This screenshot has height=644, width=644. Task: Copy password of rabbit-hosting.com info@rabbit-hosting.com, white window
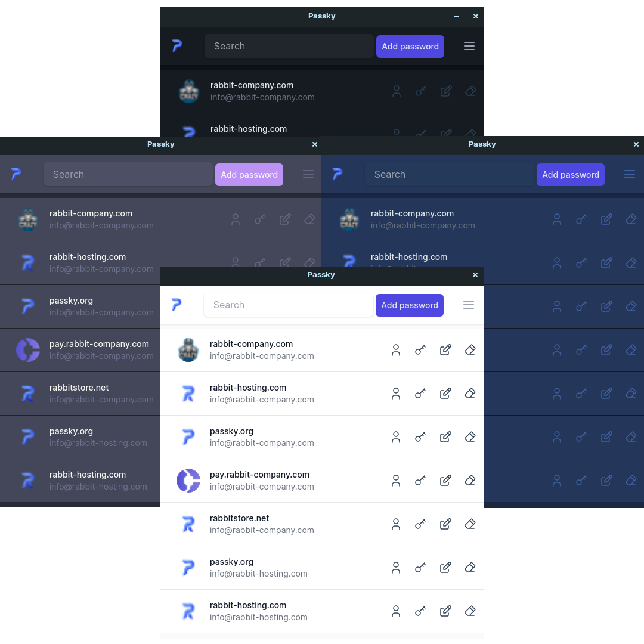click(420, 611)
